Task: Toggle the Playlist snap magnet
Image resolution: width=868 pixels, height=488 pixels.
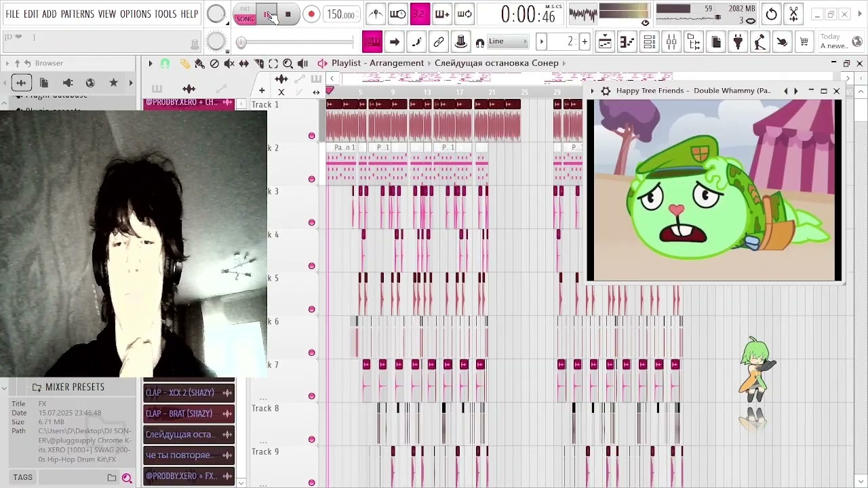Action: [165, 63]
